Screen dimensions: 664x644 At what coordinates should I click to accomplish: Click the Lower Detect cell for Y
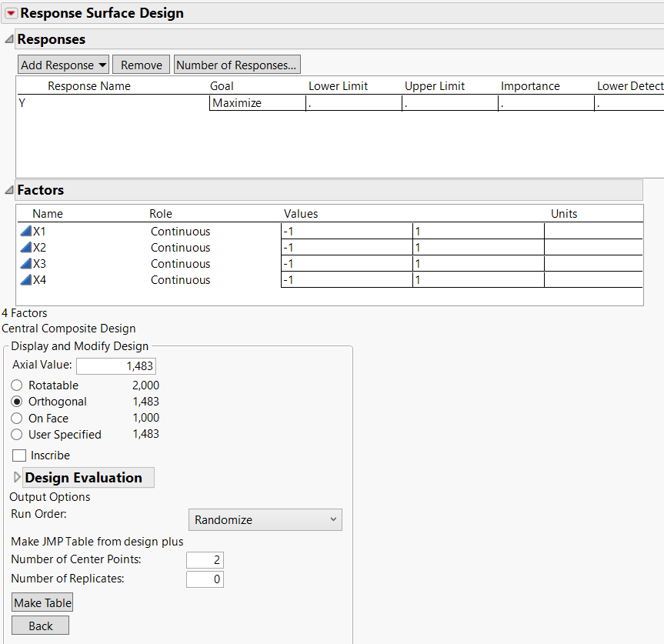(x=629, y=103)
